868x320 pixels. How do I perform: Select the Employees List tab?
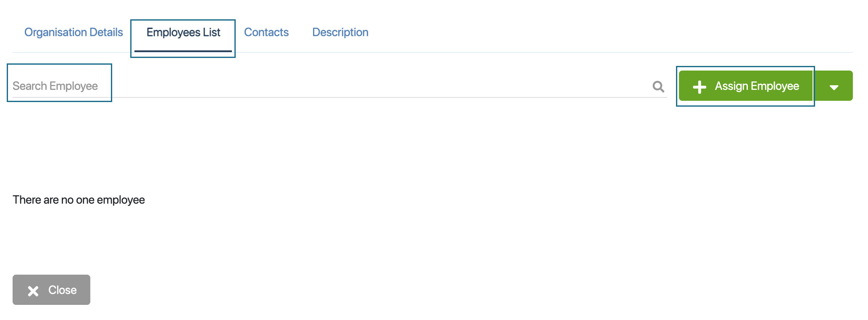tap(183, 33)
